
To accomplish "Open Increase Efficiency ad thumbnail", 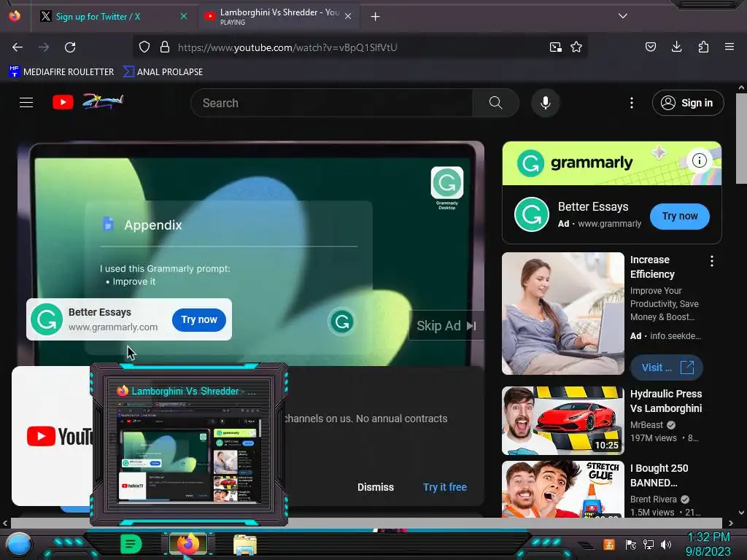I will (x=563, y=314).
